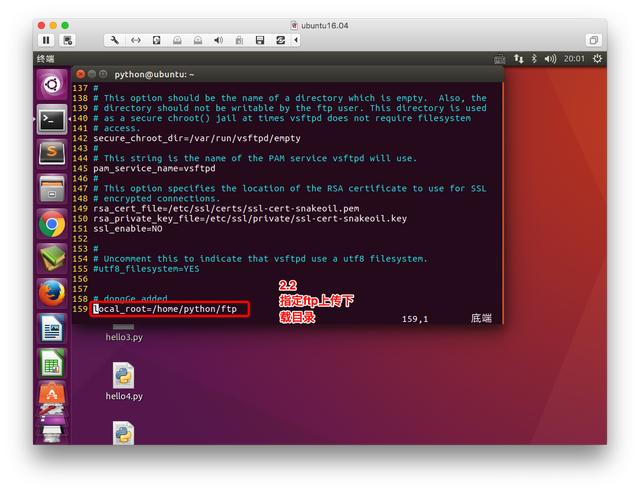This screenshot has width=640, height=492.
Task: Click the line 154 utf8 filesystem comment
Action: [x=260, y=258]
